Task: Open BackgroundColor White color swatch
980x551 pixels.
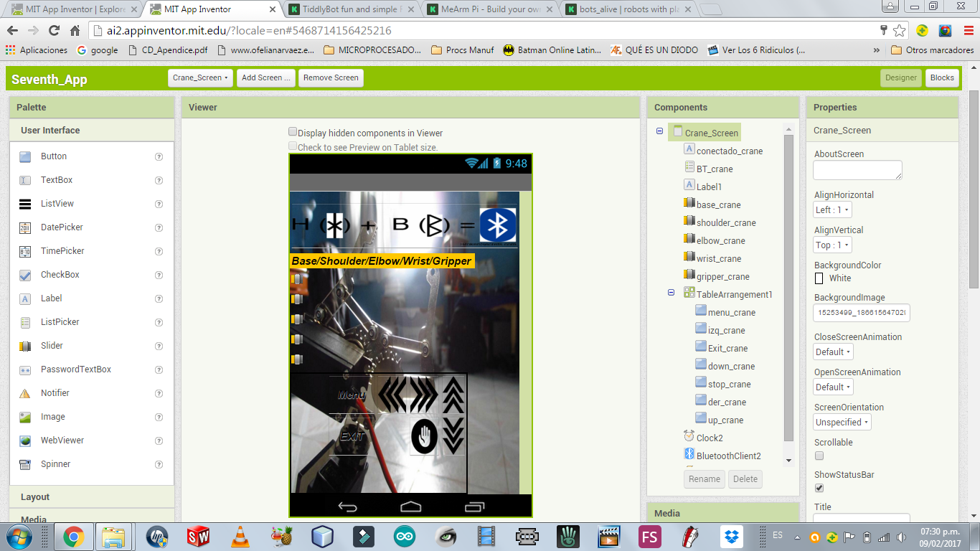Action: coord(819,278)
